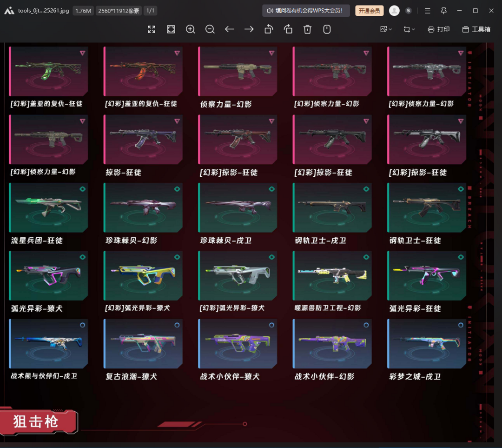The width and height of the screenshot is (502, 448).
Task: Select the 彩梦之城-戍卫 gun card image
Action: click(x=427, y=343)
